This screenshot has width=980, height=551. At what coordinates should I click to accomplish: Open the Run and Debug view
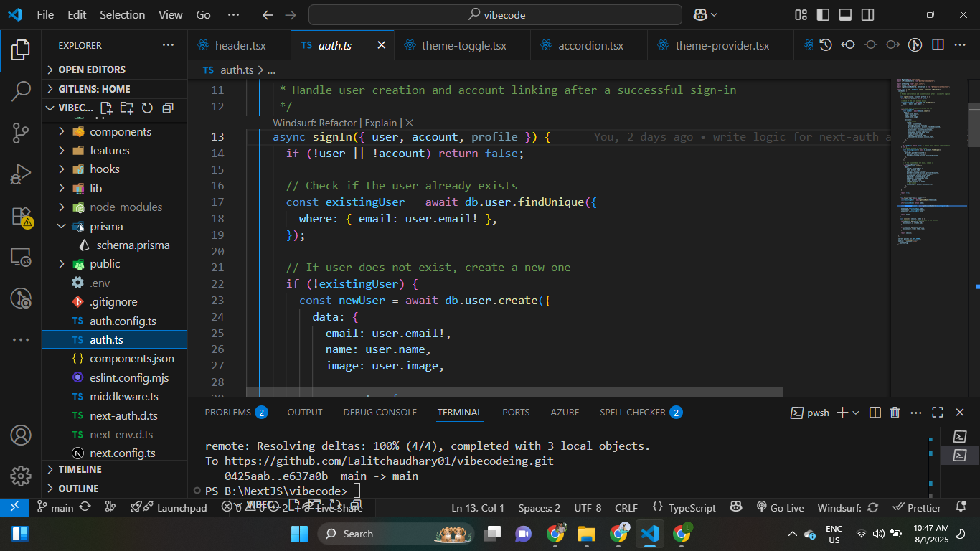coord(21,174)
